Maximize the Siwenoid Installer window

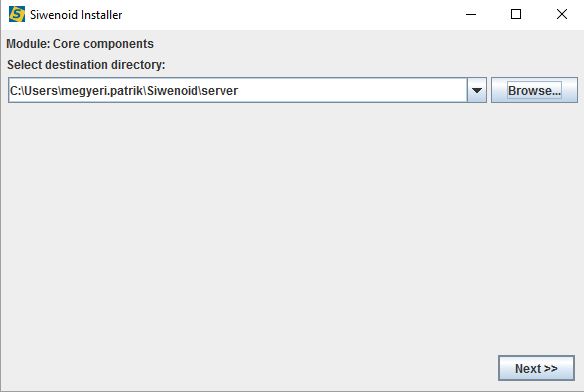point(516,15)
